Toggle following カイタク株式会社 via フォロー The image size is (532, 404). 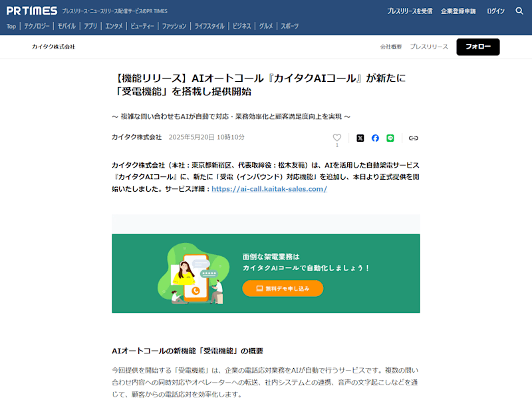tap(477, 47)
